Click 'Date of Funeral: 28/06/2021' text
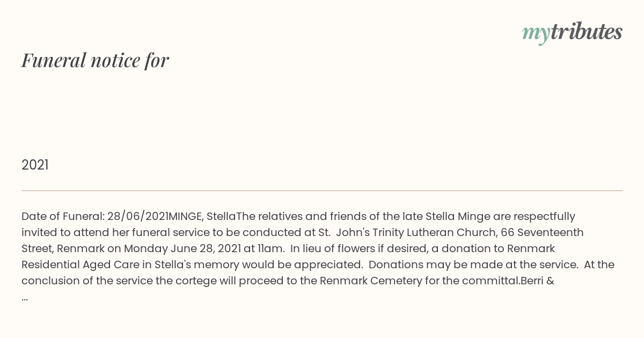The width and height of the screenshot is (644, 338). (94, 216)
